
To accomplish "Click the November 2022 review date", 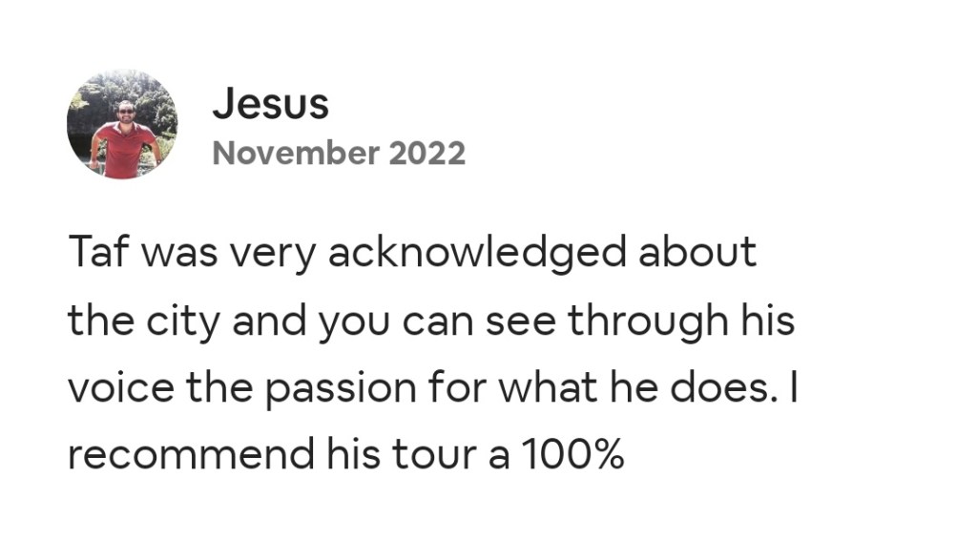I will pyautogui.click(x=339, y=153).
